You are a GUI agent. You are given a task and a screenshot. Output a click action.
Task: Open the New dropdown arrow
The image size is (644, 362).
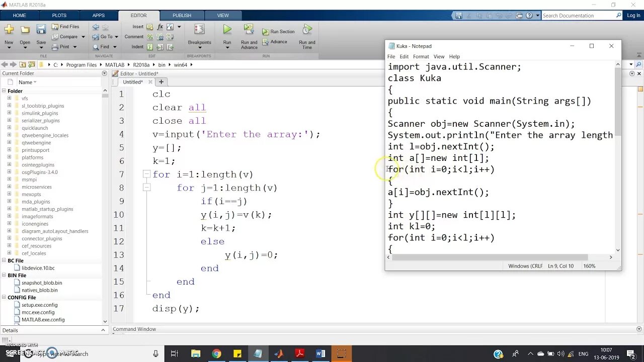coord(9,48)
